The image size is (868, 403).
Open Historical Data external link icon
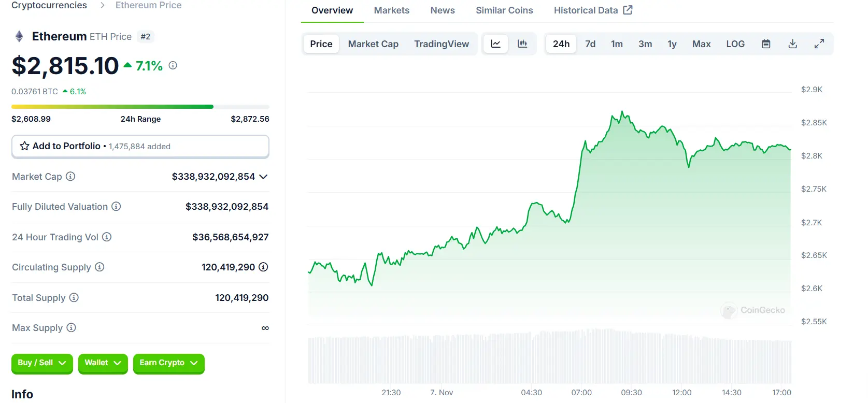(628, 10)
